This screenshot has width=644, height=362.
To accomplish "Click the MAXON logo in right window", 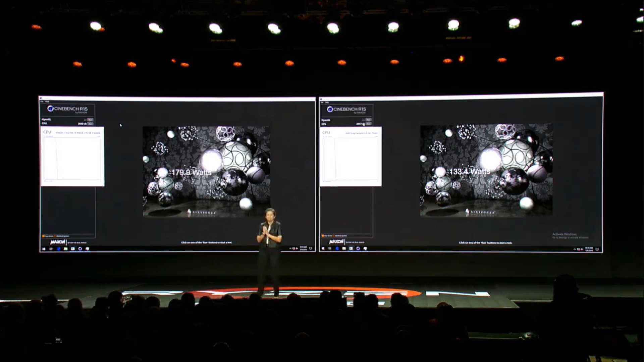I will click(x=336, y=242).
